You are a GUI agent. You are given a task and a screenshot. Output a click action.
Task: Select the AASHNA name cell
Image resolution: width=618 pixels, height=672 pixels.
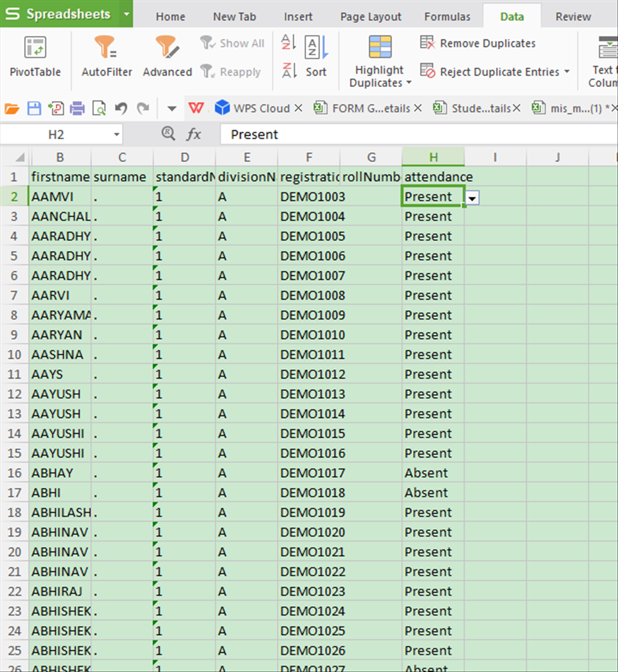point(60,354)
